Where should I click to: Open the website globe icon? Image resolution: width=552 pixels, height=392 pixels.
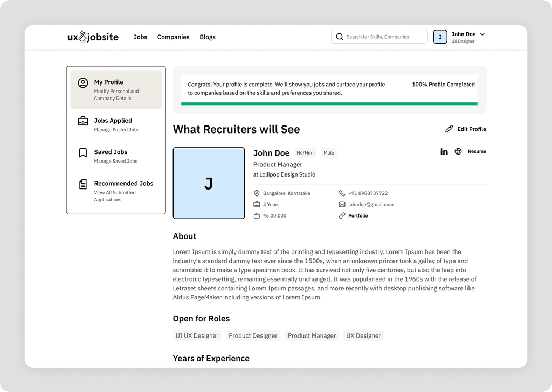458,151
